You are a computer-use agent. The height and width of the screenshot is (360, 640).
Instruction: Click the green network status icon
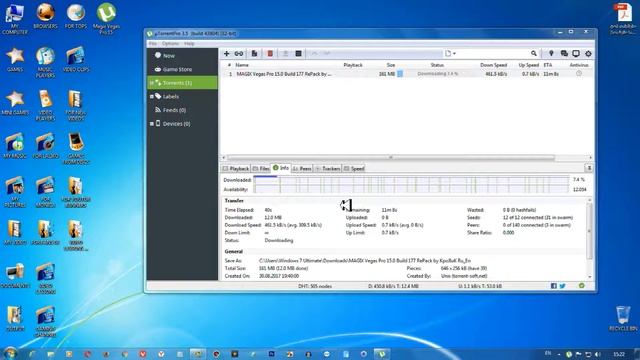[x=582, y=286]
